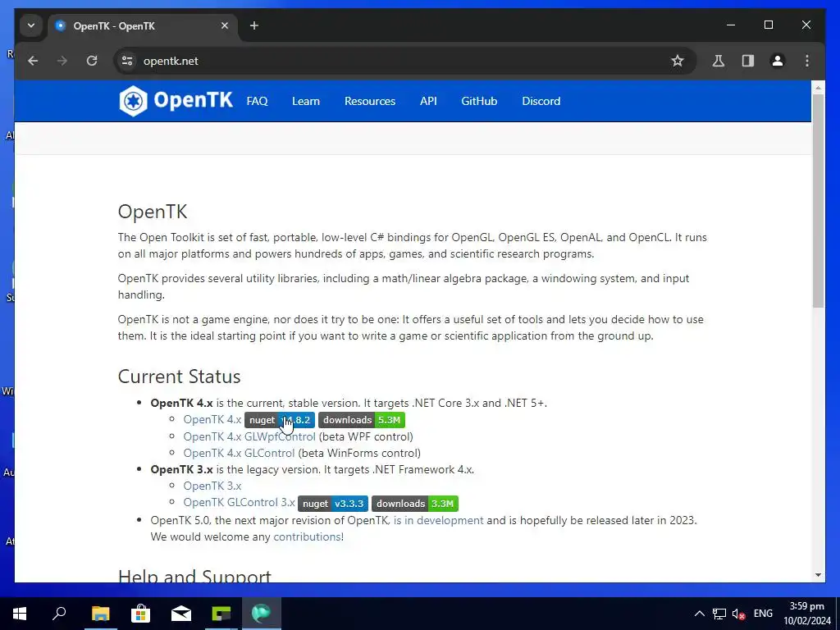Open site information icon in address bar
The height and width of the screenshot is (630, 840).
[127, 61]
